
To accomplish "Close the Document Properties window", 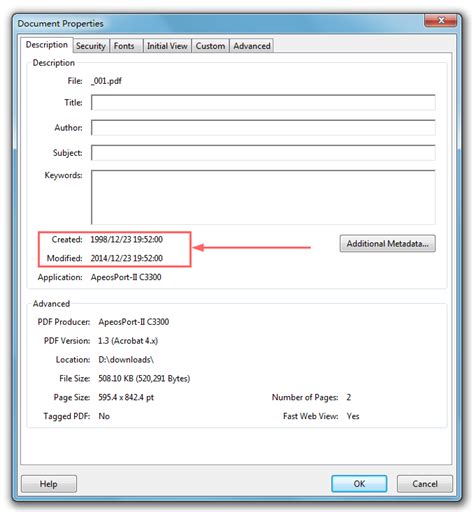I will coord(441,20).
